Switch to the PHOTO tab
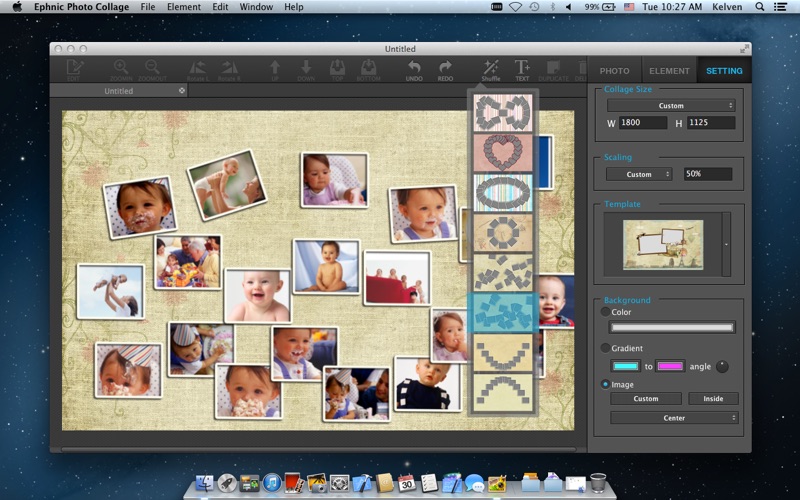Viewport: 800px width, 500px height. 614,71
